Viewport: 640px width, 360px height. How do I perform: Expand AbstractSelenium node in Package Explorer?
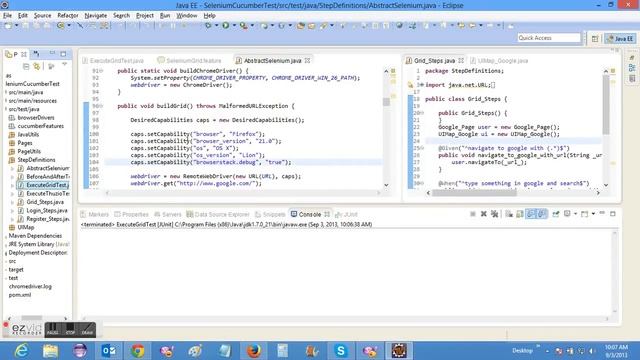(13, 168)
